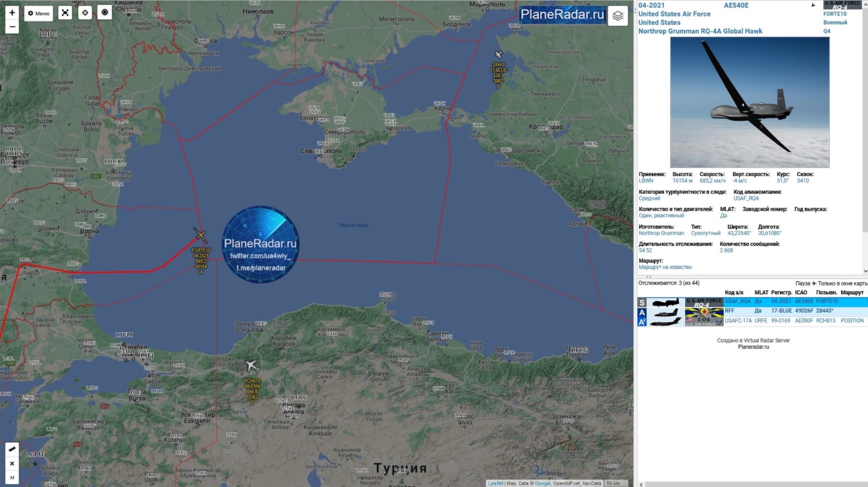The height and width of the screenshot is (487, 868).
Task: Click the crosshair locate icon
Action: point(85,13)
